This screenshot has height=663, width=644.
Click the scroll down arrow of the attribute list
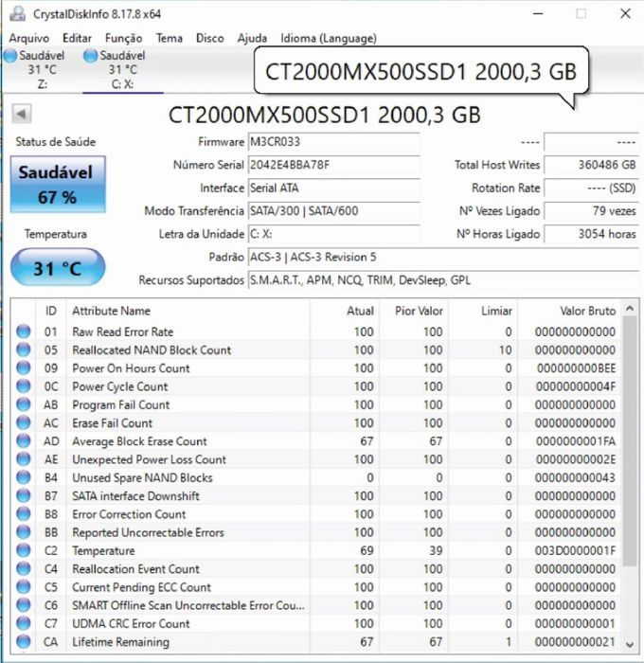pyautogui.click(x=630, y=644)
